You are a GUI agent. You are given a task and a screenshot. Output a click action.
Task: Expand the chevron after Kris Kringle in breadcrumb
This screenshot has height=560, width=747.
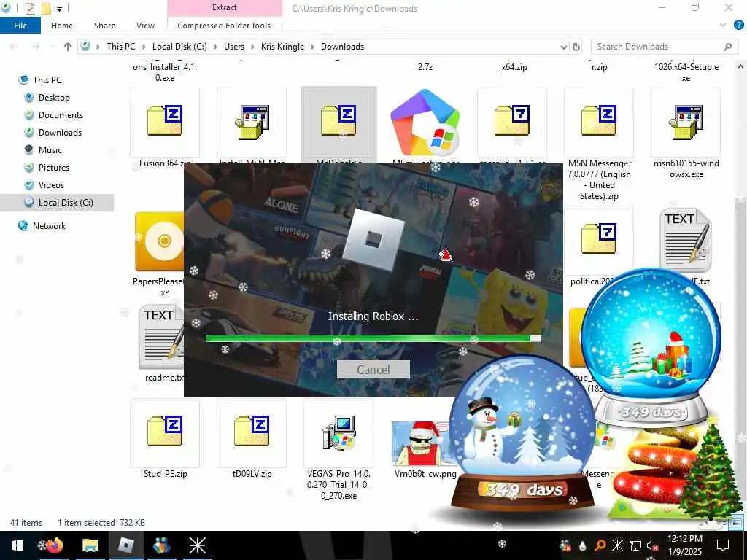coord(312,47)
